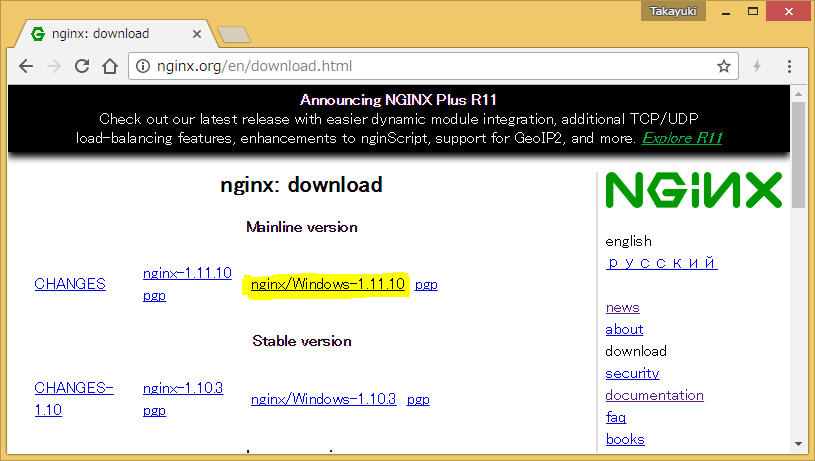Viewport: 815px width, 461px height.
Task: Open the news sidebar link
Action: pos(622,307)
